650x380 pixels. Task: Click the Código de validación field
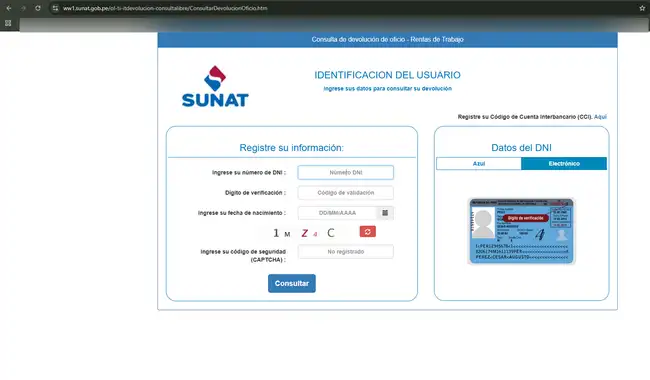click(x=346, y=193)
